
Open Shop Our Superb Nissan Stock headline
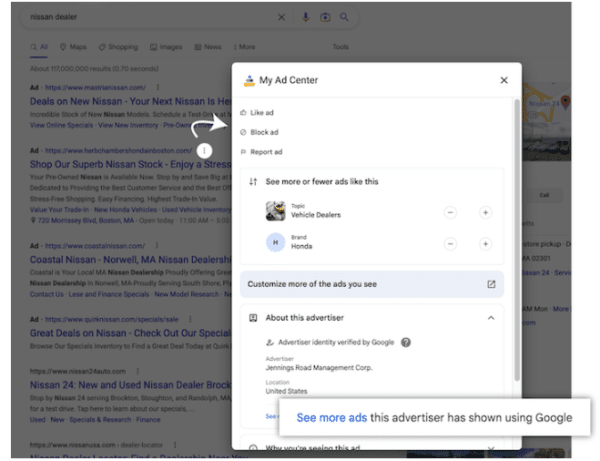[x=130, y=165]
